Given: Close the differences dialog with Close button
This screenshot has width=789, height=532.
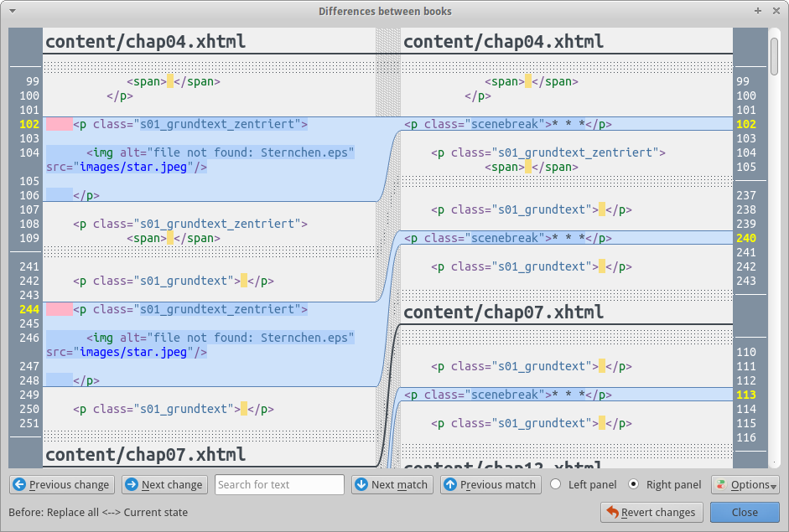Looking at the screenshot, I should (x=744, y=512).
